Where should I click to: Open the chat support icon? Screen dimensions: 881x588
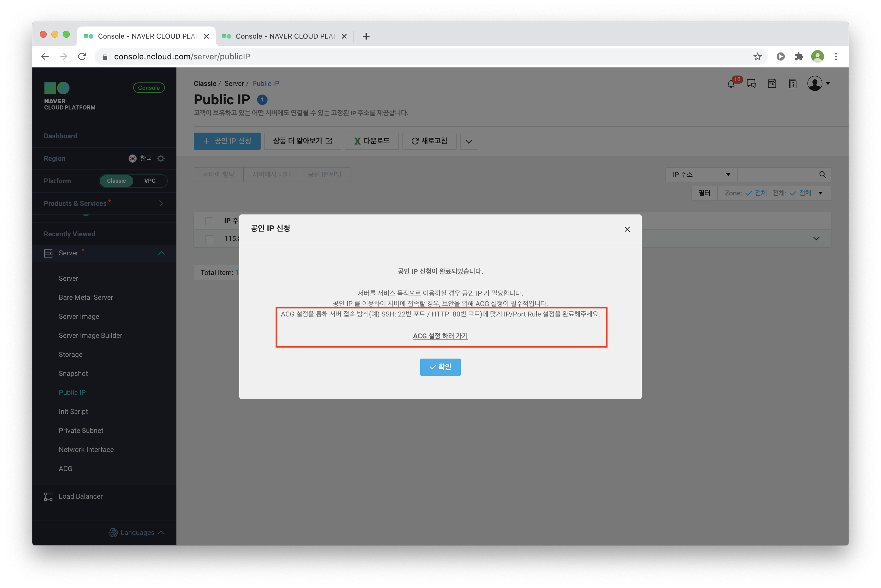[x=751, y=84]
